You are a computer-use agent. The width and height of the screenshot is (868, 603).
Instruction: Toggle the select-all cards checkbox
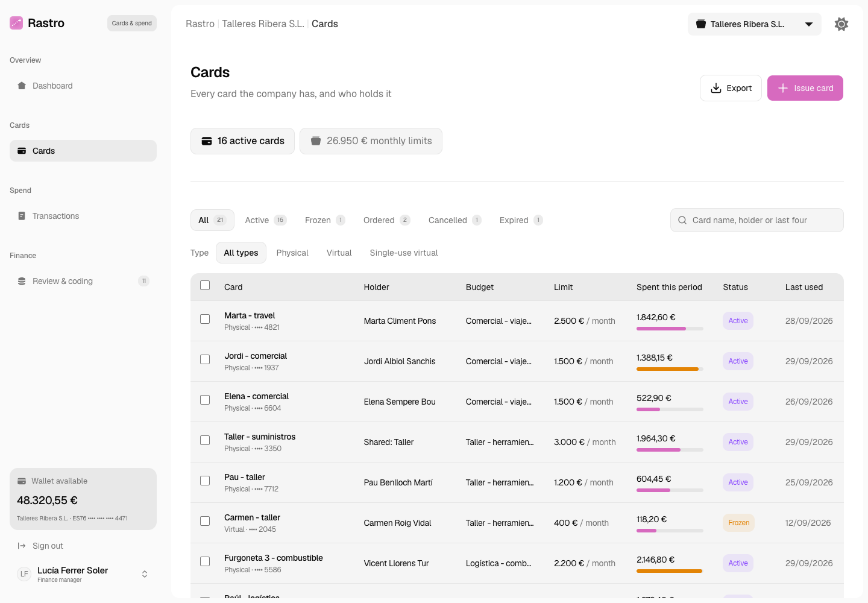pyautogui.click(x=205, y=285)
